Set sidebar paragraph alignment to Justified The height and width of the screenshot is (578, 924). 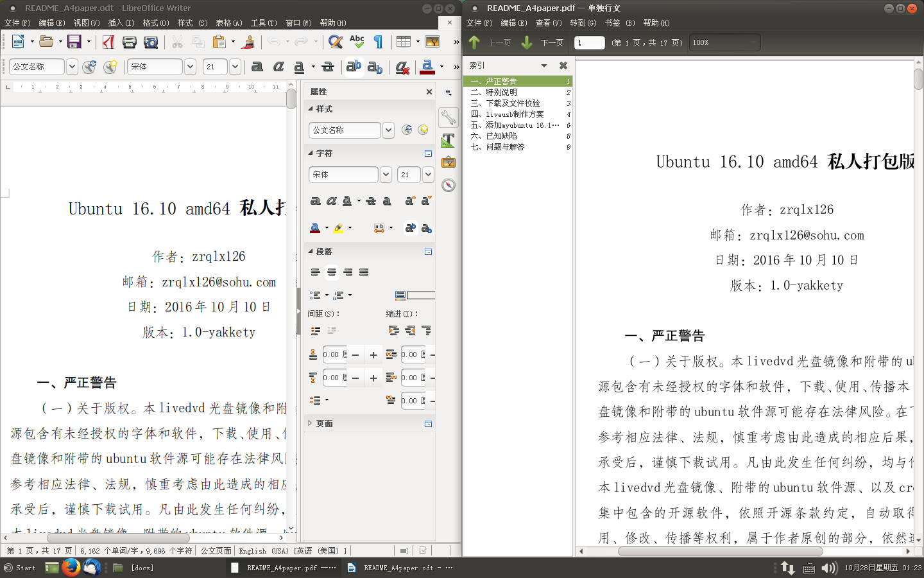(x=364, y=272)
